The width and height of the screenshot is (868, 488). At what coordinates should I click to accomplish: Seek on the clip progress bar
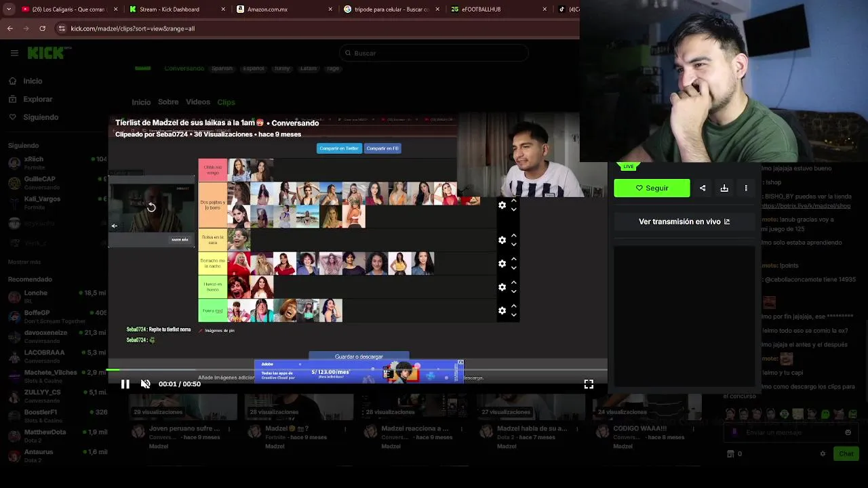click(x=357, y=370)
